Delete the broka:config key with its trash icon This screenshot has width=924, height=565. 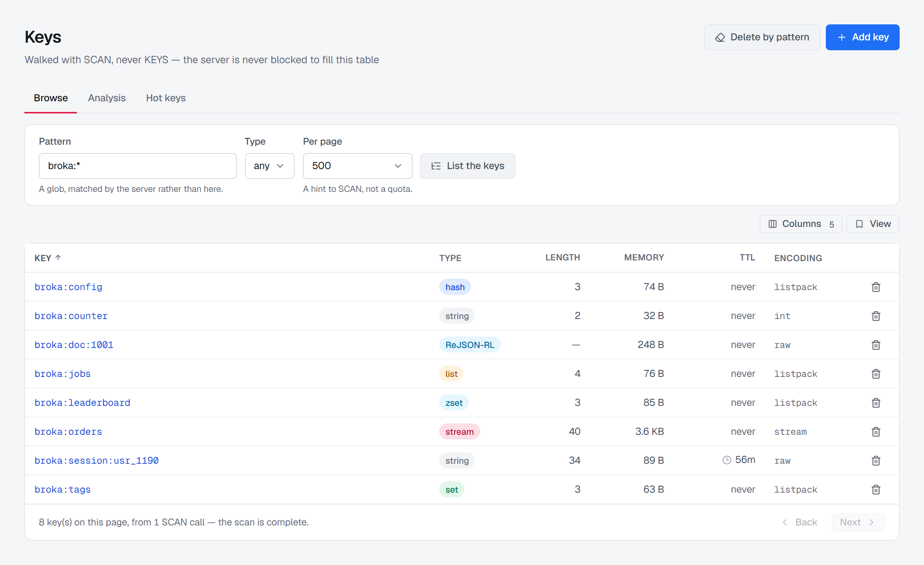[876, 287]
